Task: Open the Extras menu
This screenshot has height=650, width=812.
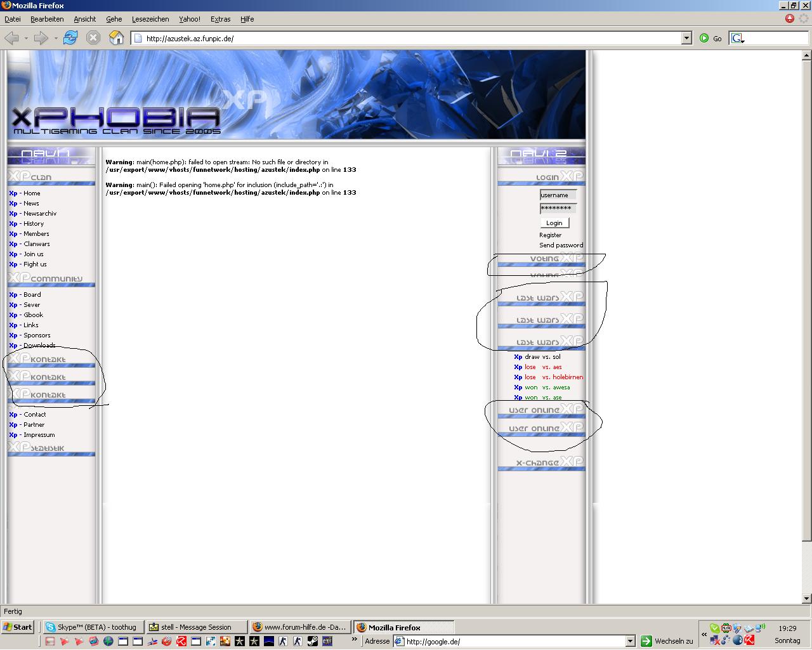Action: point(221,19)
